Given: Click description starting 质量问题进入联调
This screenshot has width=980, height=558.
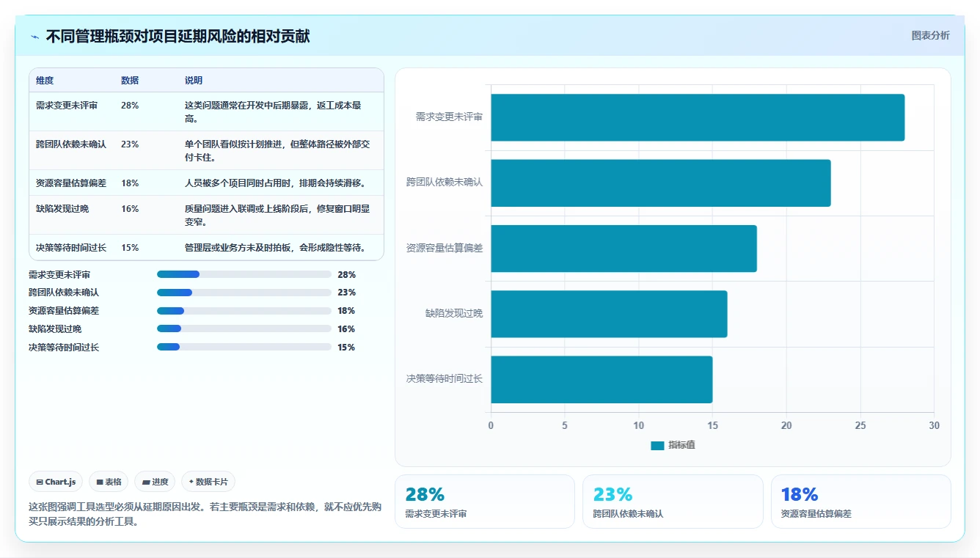Looking at the screenshot, I should [x=277, y=216].
